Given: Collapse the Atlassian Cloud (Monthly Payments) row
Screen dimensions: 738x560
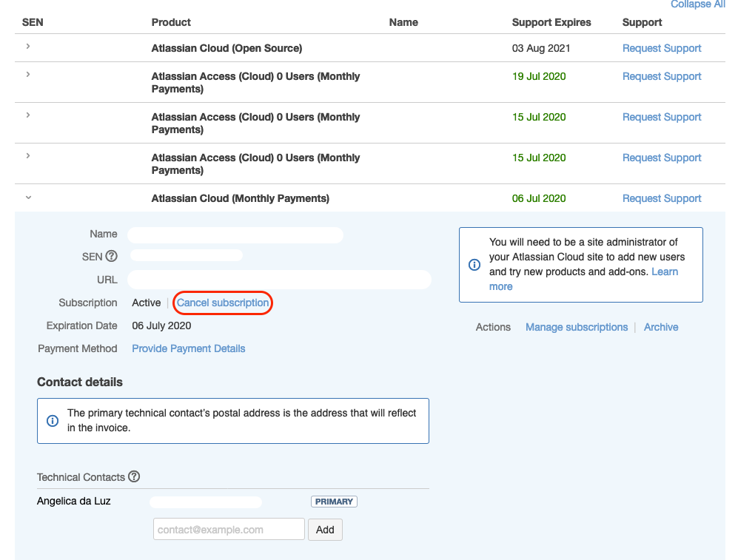Looking at the screenshot, I should tap(28, 198).
